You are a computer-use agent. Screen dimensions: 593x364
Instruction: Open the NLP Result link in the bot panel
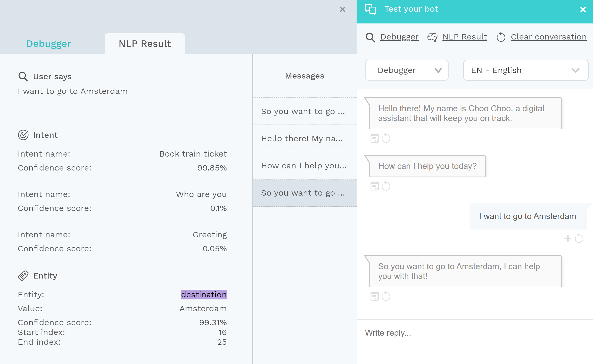click(465, 37)
